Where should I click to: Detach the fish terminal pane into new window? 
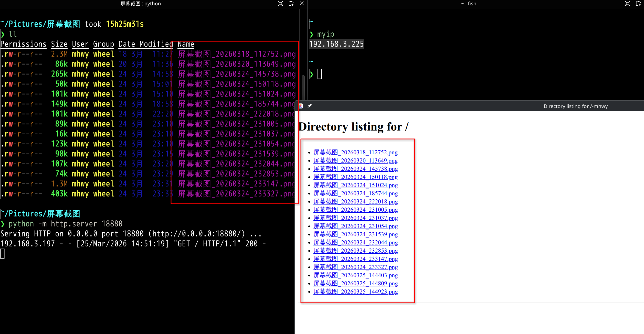coord(638,4)
